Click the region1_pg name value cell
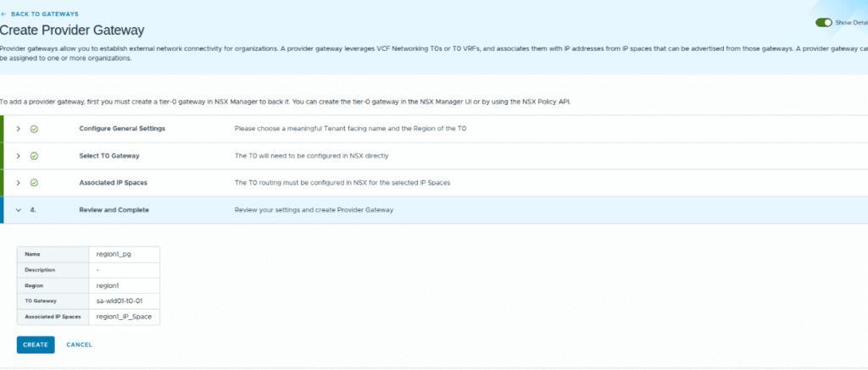The width and height of the screenshot is (868, 370). tap(114, 253)
